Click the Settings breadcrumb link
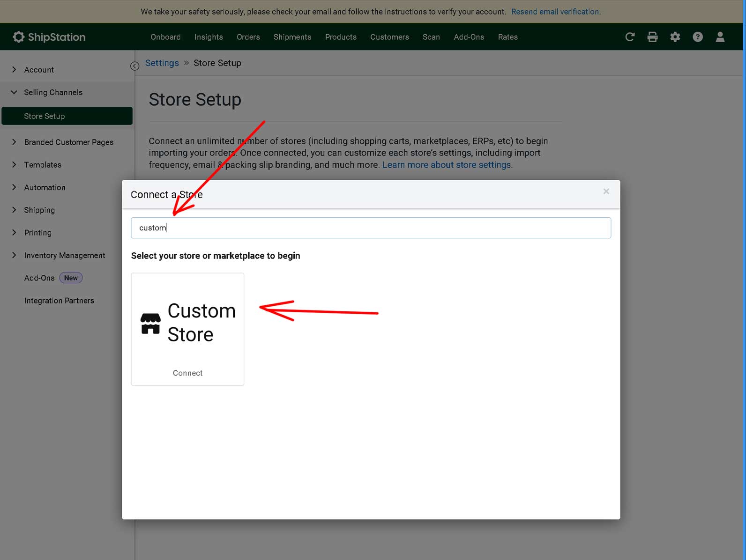This screenshot has height=560, width=746. (162, 63)
